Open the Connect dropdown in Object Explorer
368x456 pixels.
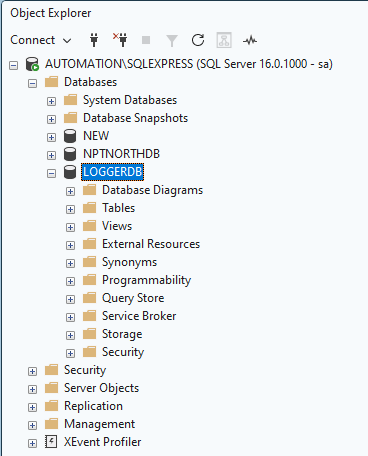[41, 40]
